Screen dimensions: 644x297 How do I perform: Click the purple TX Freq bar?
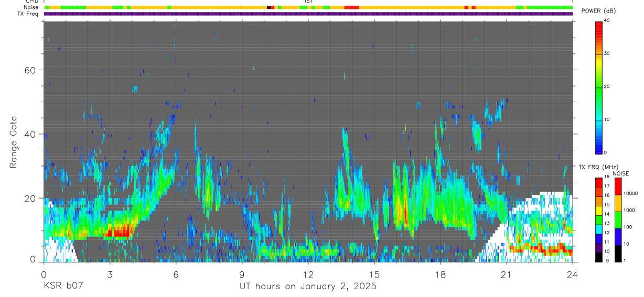[x=308, y=14]
